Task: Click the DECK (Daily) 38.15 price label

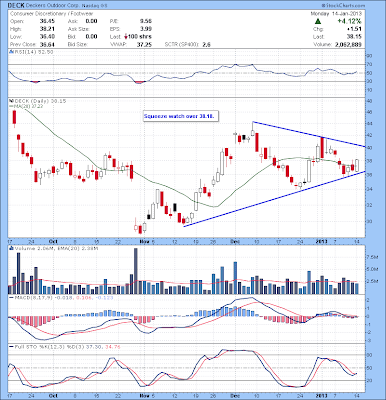Action: pyautogui.click(x=40, y=101)
